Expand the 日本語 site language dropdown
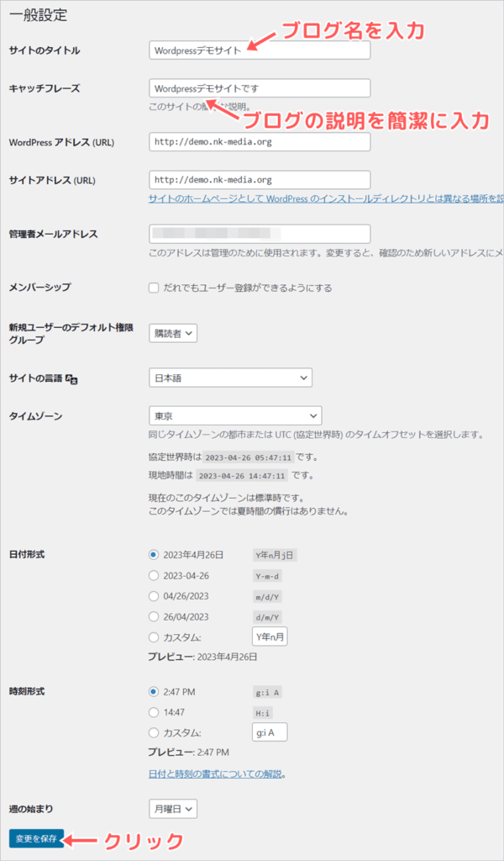Image resolution: width=504 pixels, height=861 pixels. pos(229,378)
